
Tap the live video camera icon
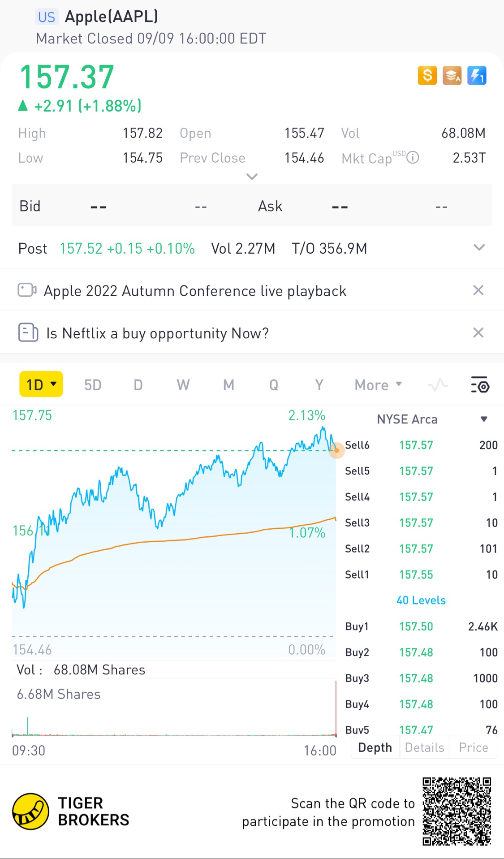point(27,290)
